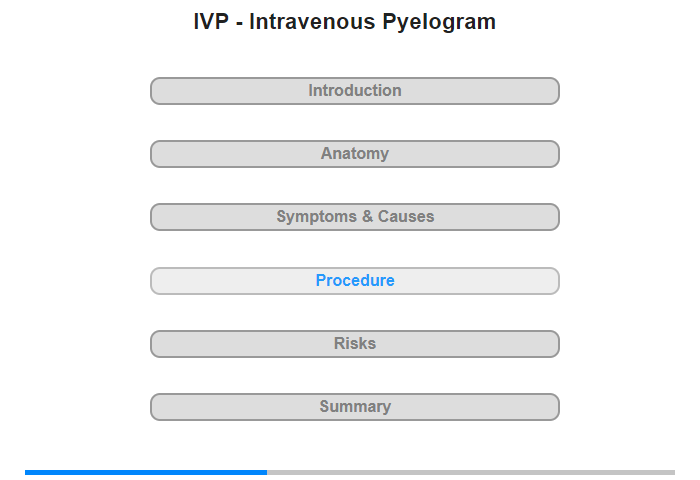Click the blue filled part of progress bar
Image resolution: width=700 pixels, height=480 pixels.
point(146,472)
